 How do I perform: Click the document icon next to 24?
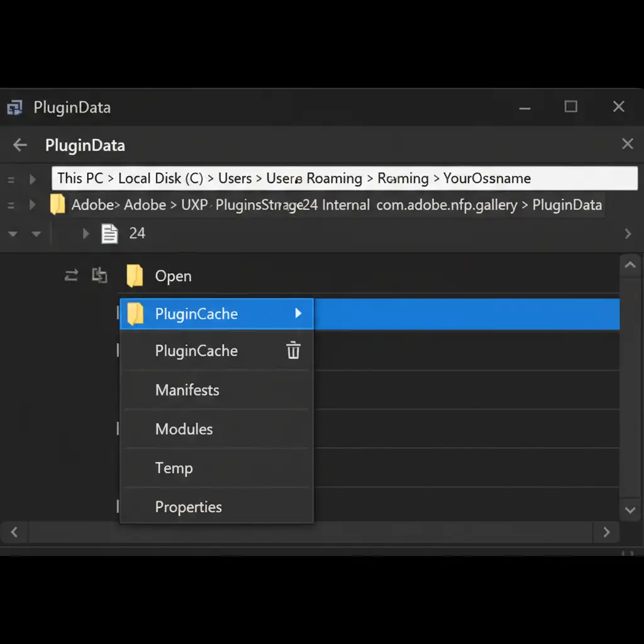[x=109, y=234]
